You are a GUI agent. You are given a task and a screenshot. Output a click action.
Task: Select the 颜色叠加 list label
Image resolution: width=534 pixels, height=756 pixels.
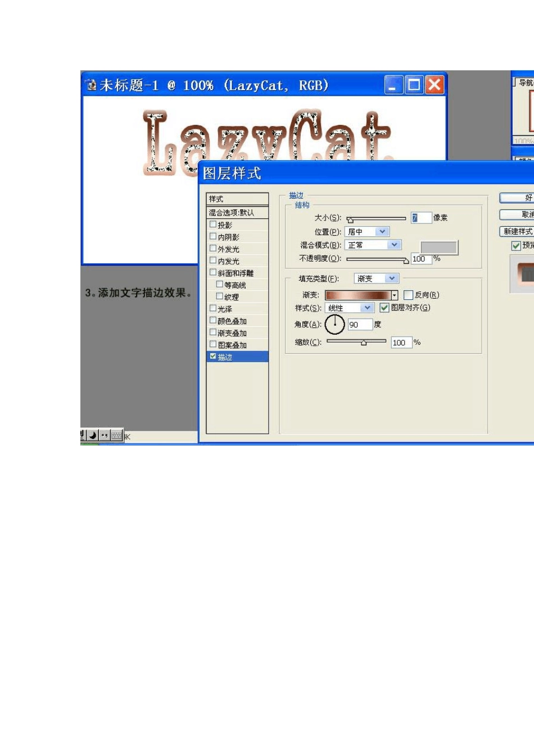tap(232, 321)
